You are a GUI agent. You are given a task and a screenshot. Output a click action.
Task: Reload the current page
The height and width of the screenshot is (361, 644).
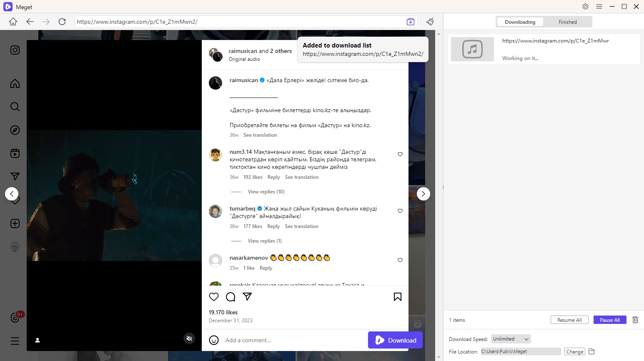point(62,22)
